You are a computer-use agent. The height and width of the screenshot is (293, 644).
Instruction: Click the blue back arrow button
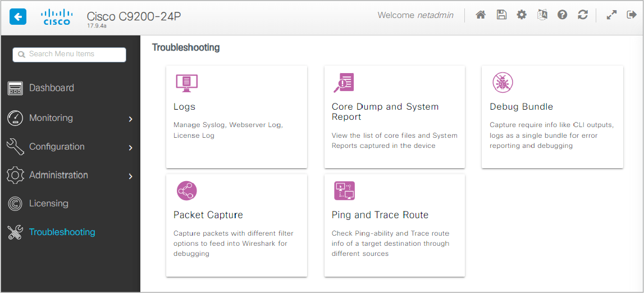17,17
